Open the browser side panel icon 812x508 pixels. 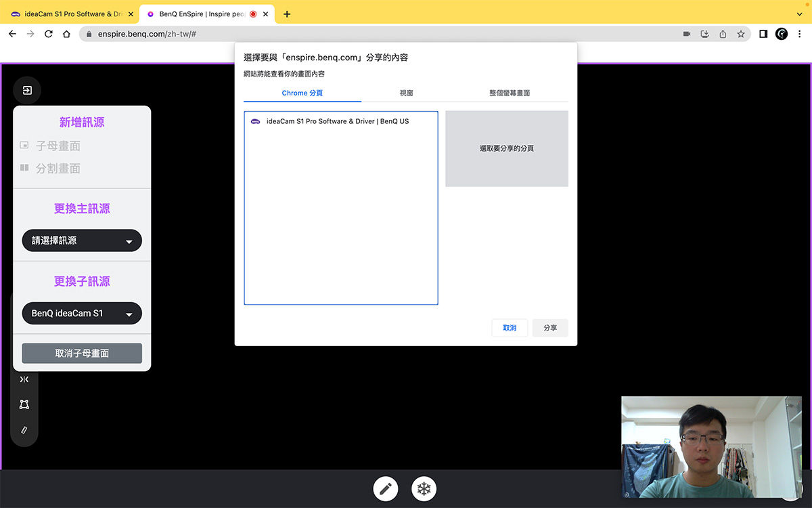pyautogui.click(x=763, y=34)
